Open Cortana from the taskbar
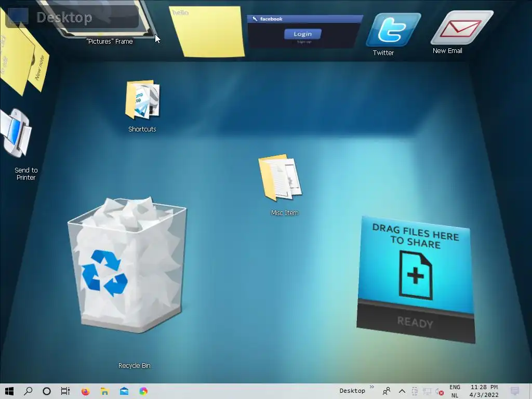This screenshot has height=399, width=532. point(47,391)
